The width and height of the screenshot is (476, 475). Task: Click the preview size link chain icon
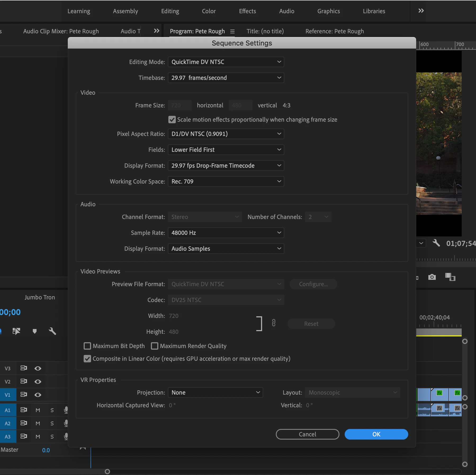(x=274, y=323)
